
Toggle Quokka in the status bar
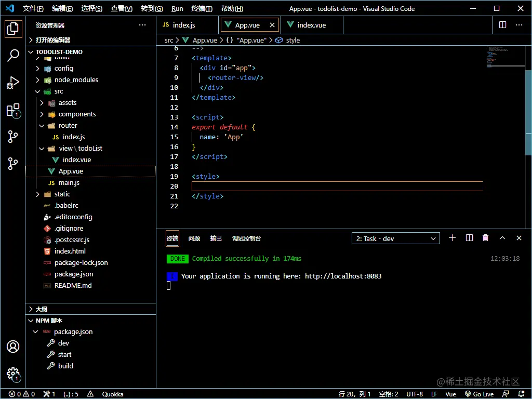113,394
